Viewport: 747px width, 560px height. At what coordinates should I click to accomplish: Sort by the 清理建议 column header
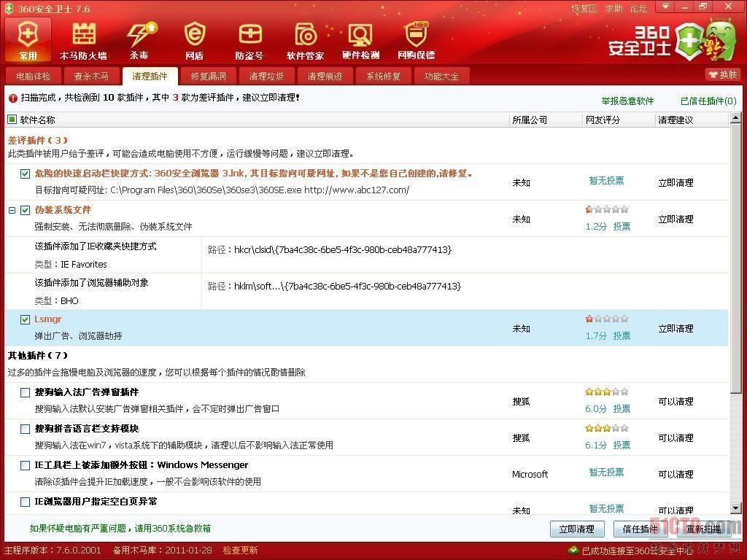pyautogui.click(x=692, y=120)
